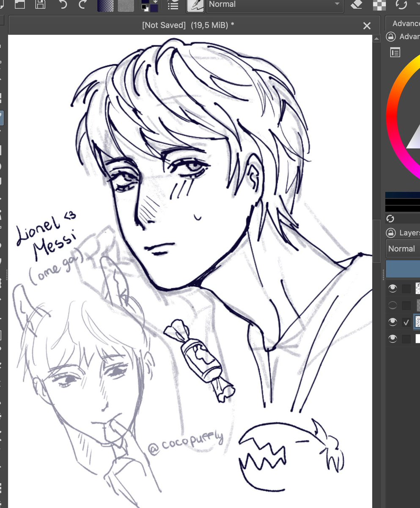This screenshot has height=508, width=420.
Task: Select the topmost layer thumbnail
Action: 418,289
